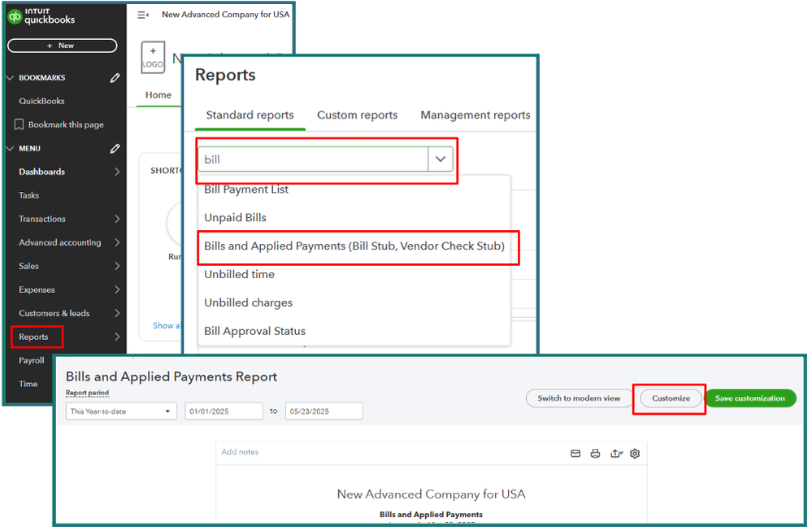812x531 pixels.
Task: Open Reports in left menu
Action: click(x=33, y=337)
